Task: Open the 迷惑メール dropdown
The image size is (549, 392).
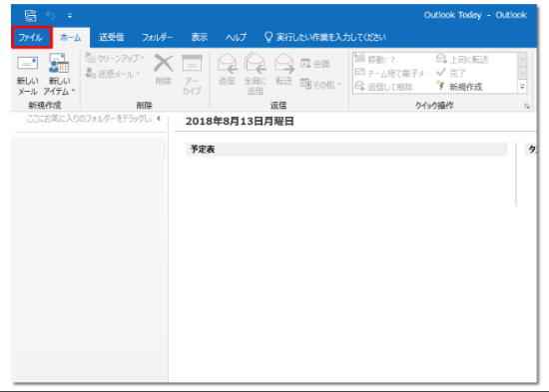Action: point(113,74)
